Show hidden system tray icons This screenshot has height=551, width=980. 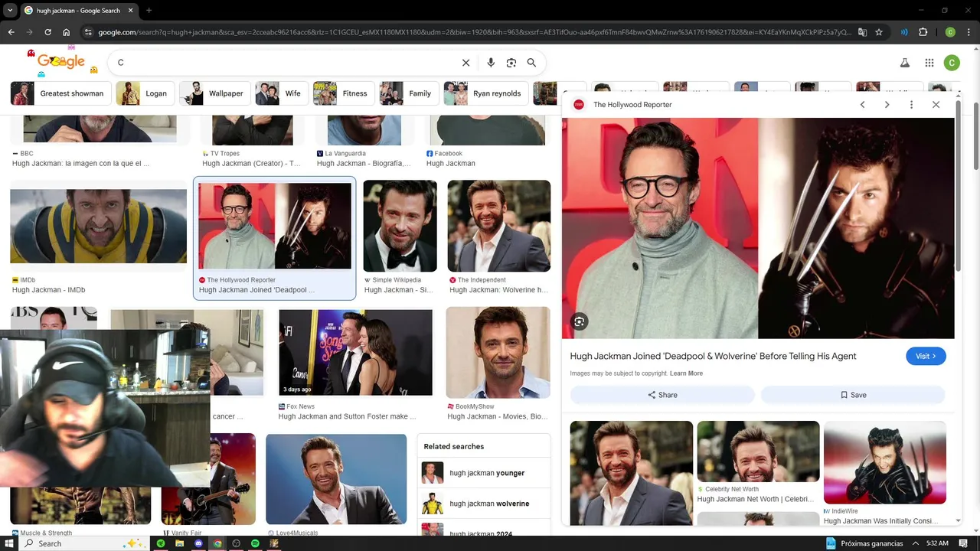coord(916,543)
